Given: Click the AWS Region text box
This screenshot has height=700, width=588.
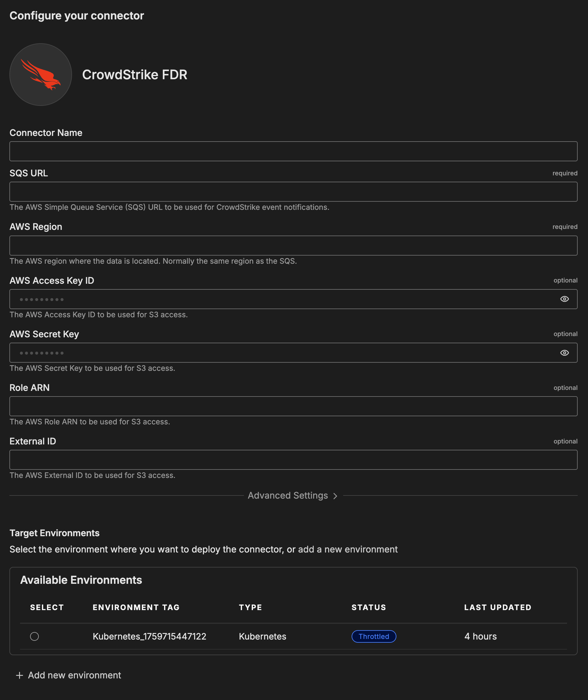Looking at the screenshot, I should pos(293,246).
